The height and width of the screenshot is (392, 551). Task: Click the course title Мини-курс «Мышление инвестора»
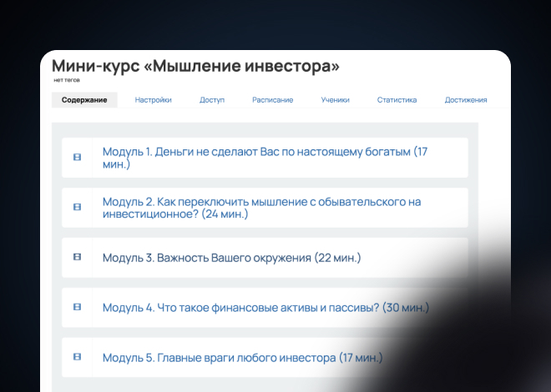tap(195, 66)
